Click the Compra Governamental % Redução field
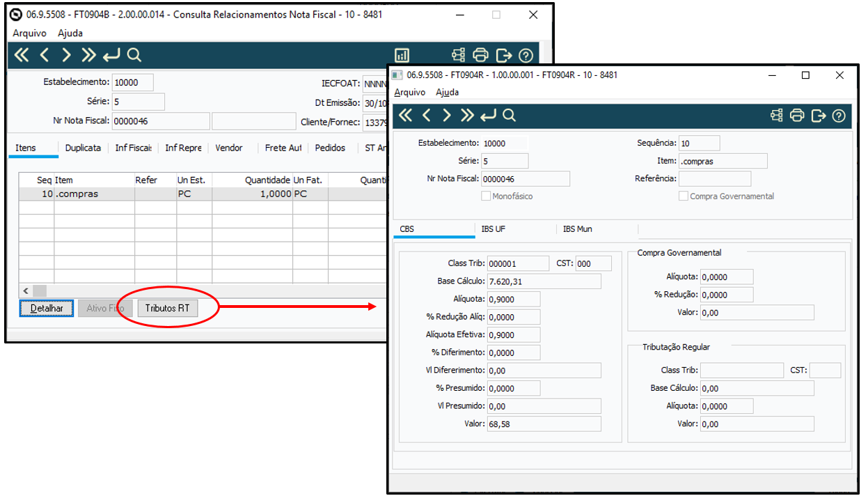 [x=727, y=295]
